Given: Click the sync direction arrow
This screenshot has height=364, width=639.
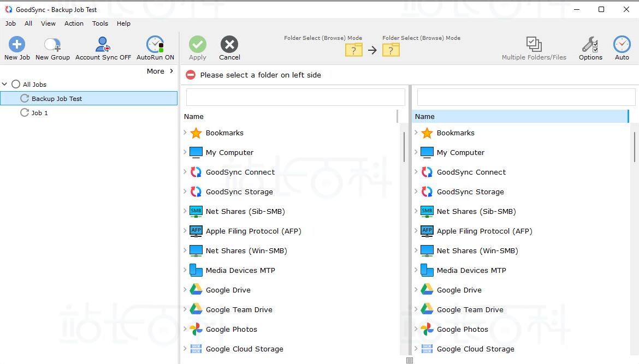Looking at the screenshot, I should (x=372, y=50).
